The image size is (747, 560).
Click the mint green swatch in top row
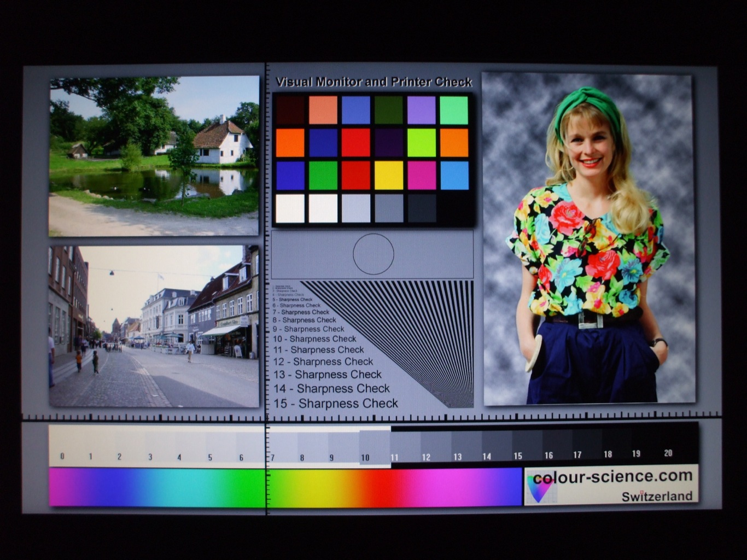tap(454, 110)
